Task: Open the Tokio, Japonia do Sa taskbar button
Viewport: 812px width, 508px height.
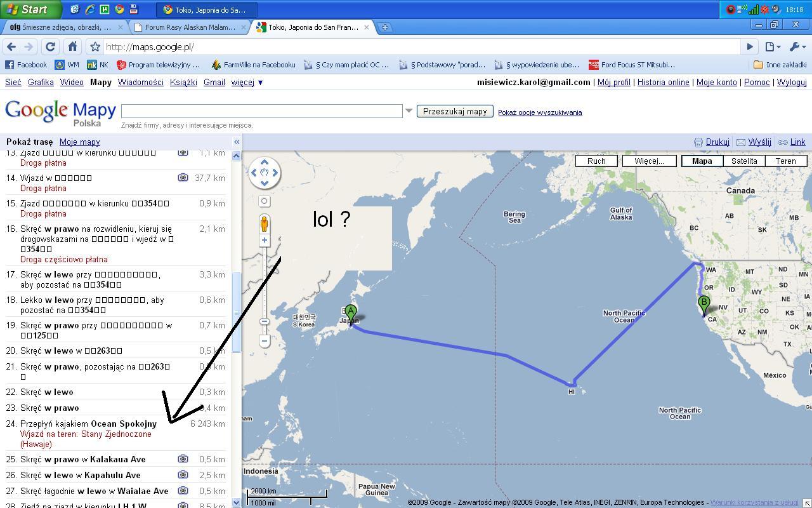Action: (x=206, y=10)
